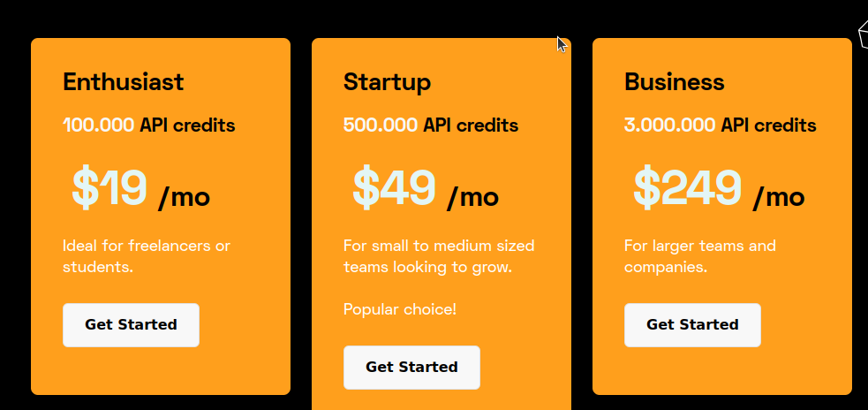Image resolution: width=868 pixels, height=410 pixels.
Task: Click the polygon icon in top-right corner
Action: tap(862, 34)
